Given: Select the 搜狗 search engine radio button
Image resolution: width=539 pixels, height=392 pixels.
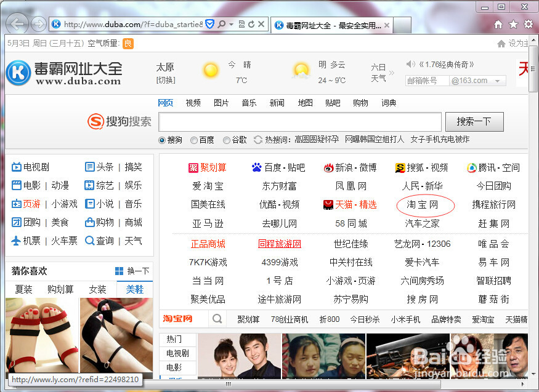Looking at the screenshot, I should point(161,140).
